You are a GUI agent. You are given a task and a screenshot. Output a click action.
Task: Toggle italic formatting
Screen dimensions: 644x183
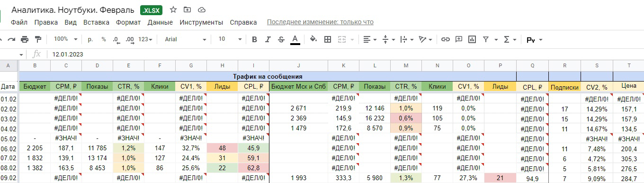tap(268, 39)
